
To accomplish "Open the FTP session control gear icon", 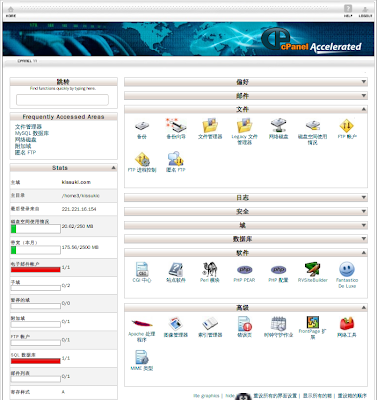I will 142,159.
